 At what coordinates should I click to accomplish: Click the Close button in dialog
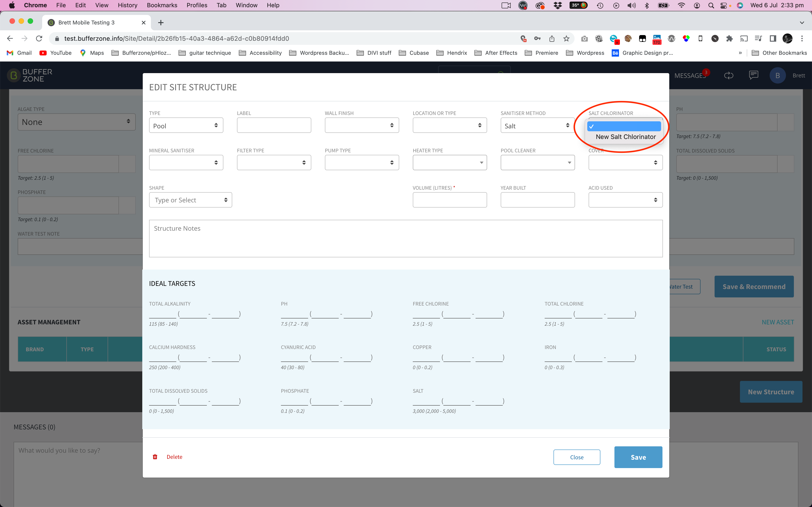tap(576, 457)
